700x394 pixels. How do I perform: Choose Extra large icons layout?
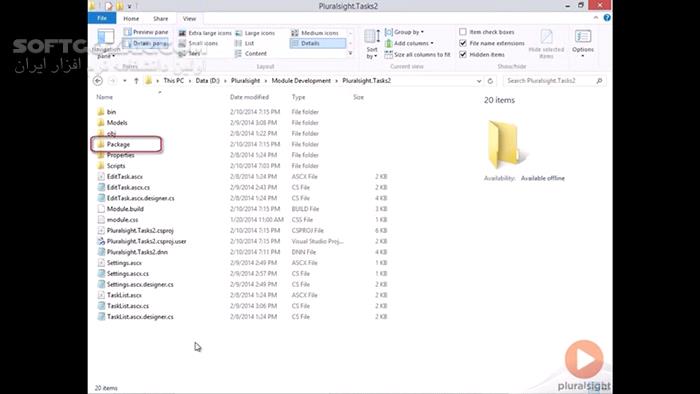(x=205, y=33)
